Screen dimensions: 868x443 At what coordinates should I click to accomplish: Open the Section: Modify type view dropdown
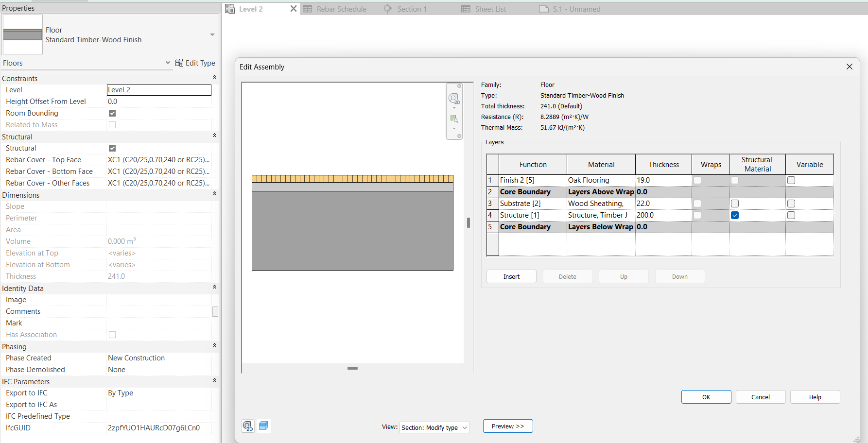[434, 427]
